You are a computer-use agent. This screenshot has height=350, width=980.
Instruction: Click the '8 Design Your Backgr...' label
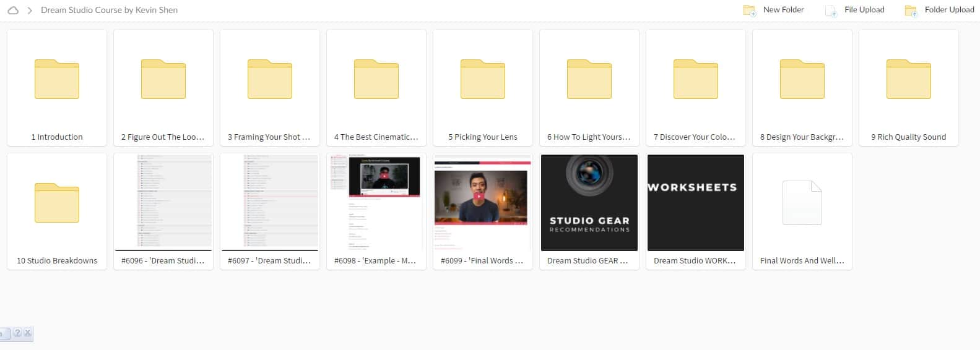[802, 137]
